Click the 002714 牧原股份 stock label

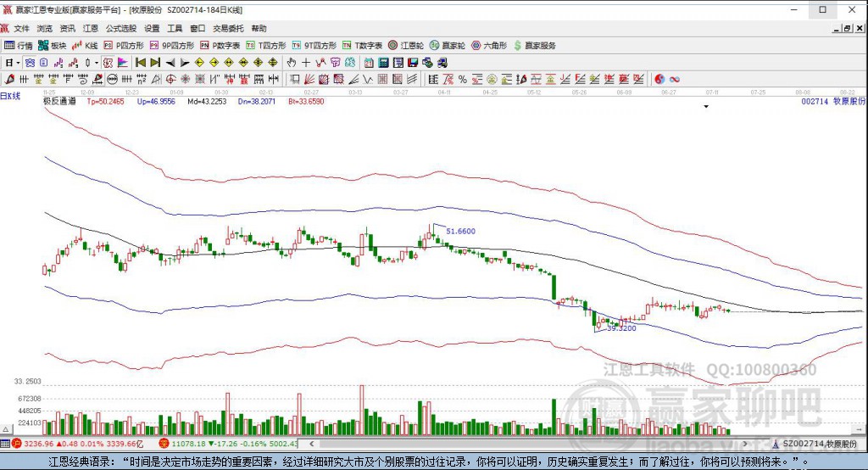pos(833,102)
